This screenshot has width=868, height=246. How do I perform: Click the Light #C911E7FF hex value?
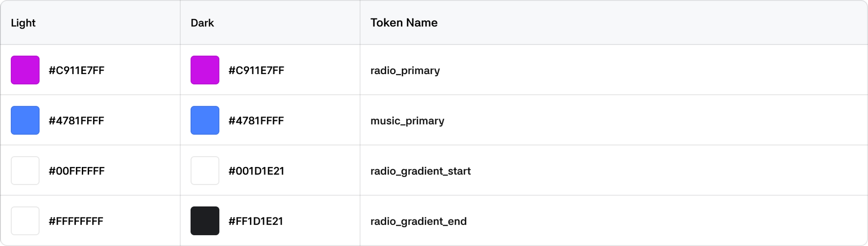point(76,70)
